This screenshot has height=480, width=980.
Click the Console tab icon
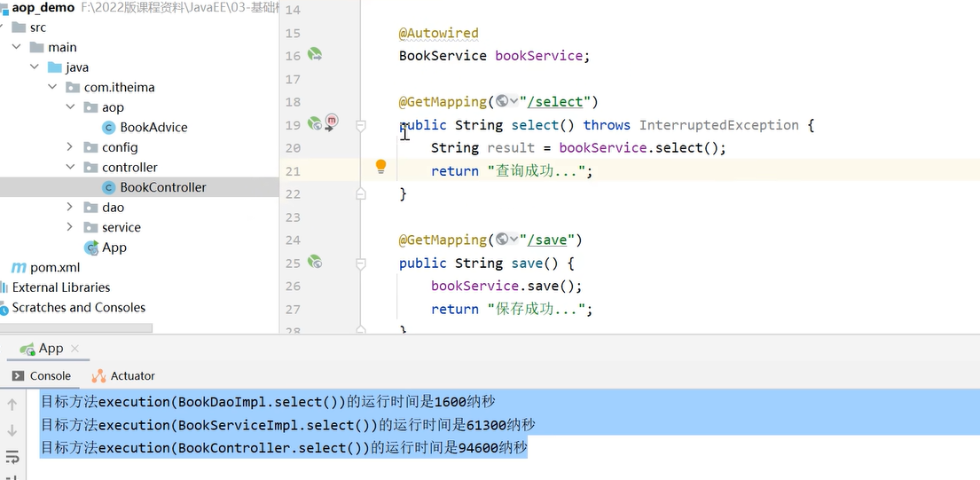[x=18, y=375]
